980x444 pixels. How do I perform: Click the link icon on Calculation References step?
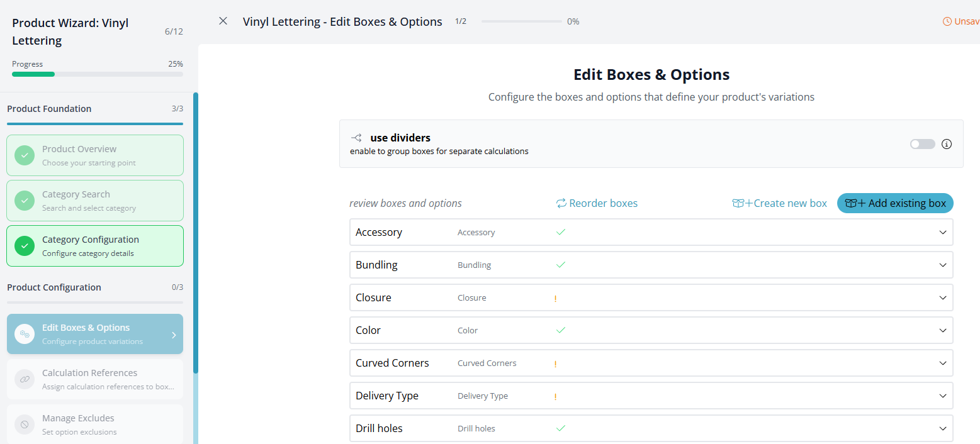click(x=24, y=379)
